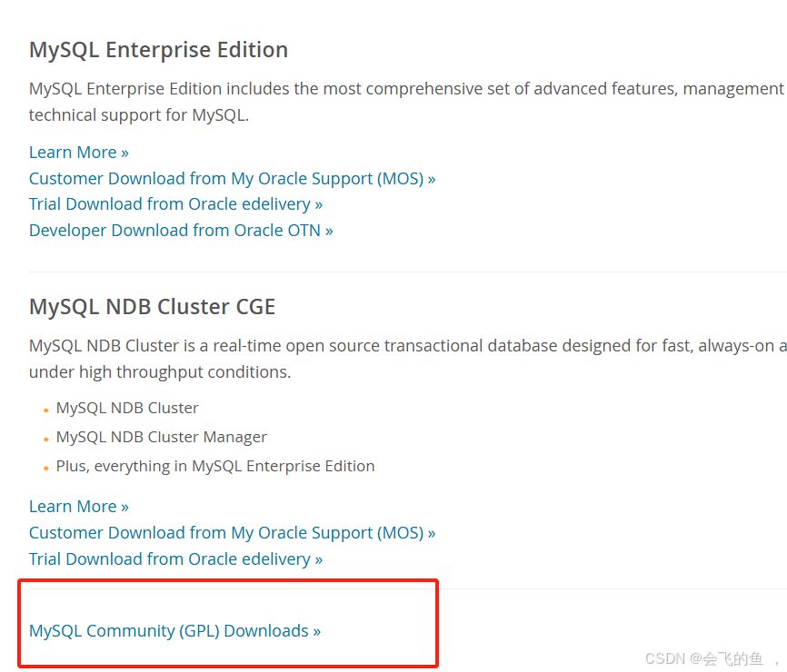This screenshot has width=787, height=672.
Task: Select the MySQL NDB Cluster CGE heading
Action: coord(152,307)
